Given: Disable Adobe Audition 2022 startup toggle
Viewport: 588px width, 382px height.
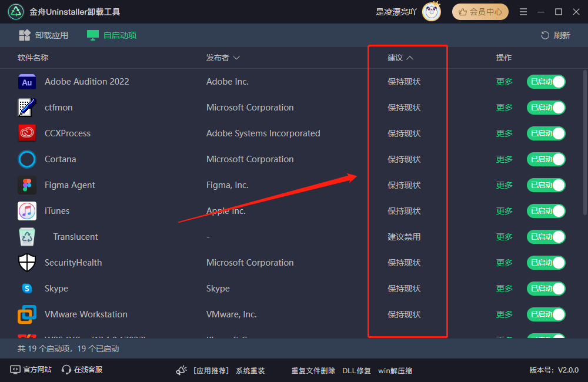Looking at the screenshot, I should click(546, 82).
